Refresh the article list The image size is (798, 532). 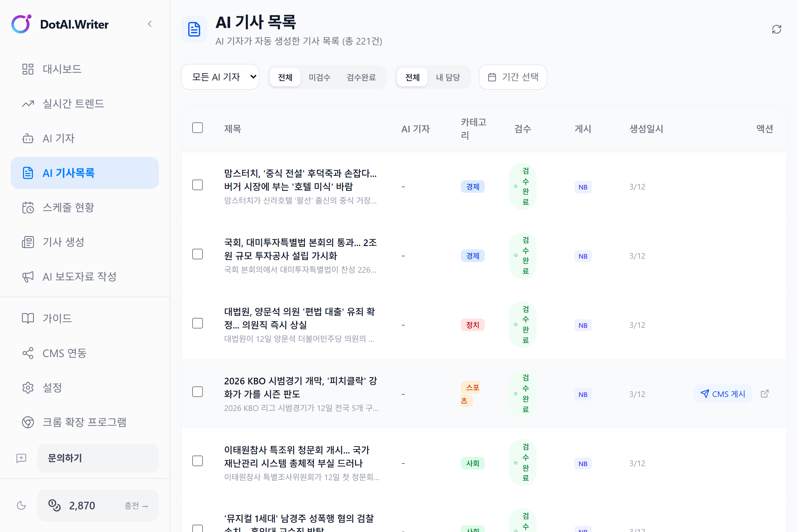pyautogui.click(x=777, y=30)
